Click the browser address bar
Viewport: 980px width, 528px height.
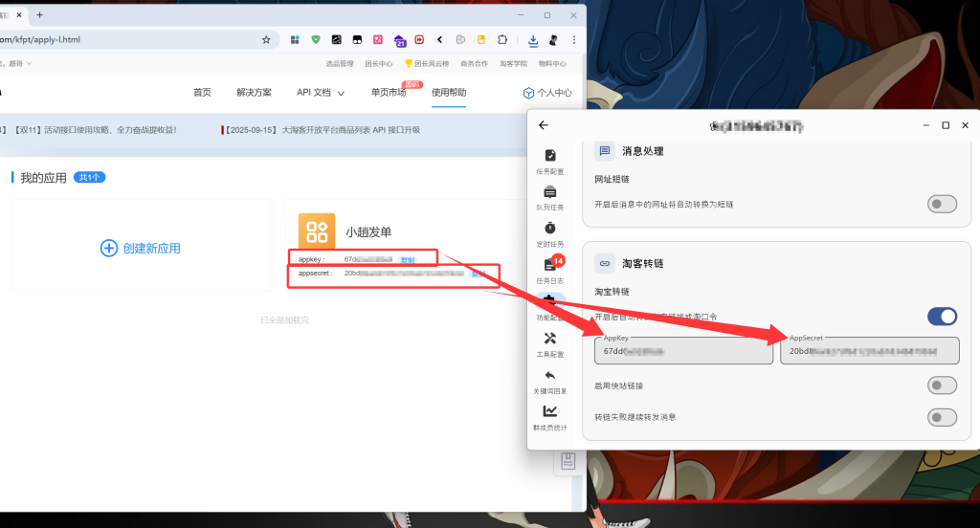[x=129, y=39]
